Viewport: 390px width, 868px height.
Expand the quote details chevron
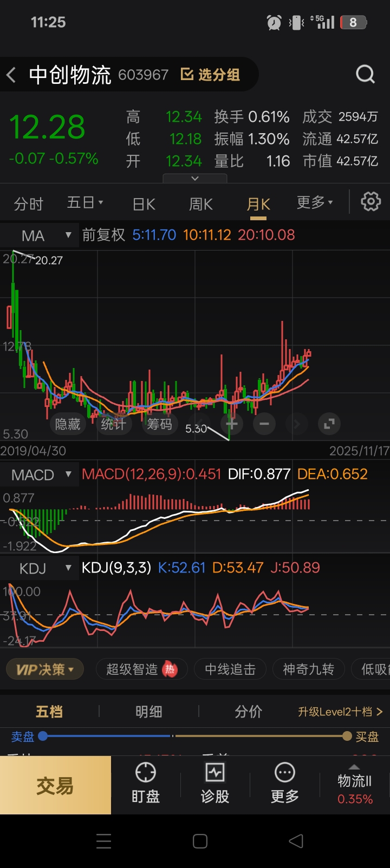[195, 178]
